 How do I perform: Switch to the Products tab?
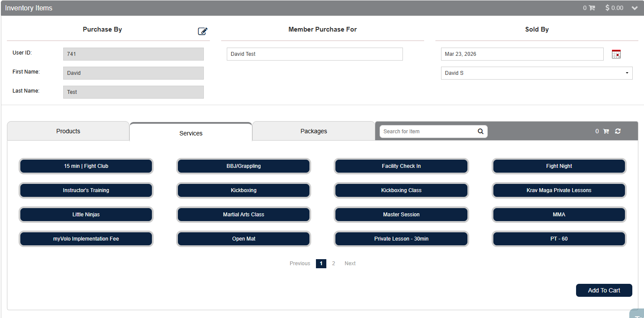tap(68, 131)
